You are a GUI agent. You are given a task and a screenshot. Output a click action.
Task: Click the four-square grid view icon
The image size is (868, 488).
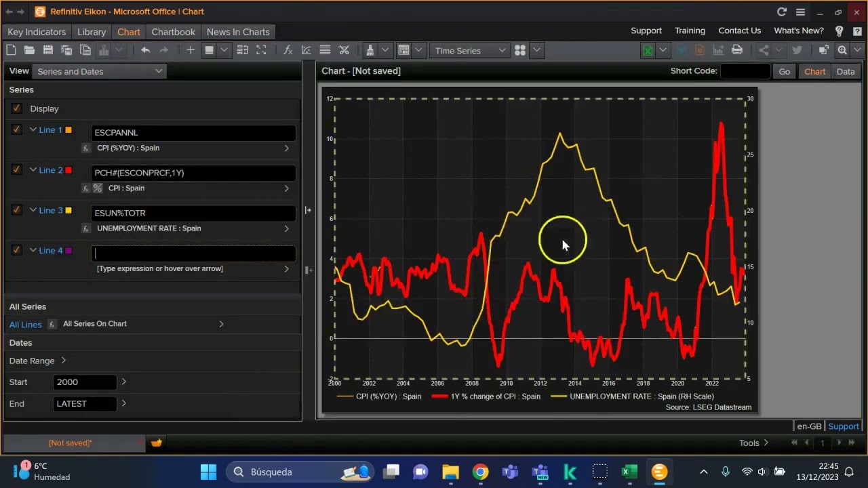520,50
